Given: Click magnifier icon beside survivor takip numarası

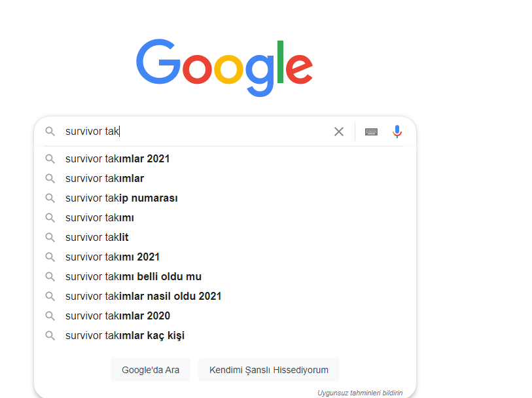Looking at the screenshot, I should coord(50,198).
